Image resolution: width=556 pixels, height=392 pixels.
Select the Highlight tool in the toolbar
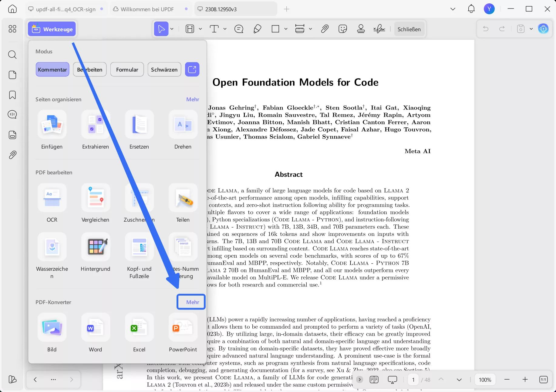tap(190, 29)
